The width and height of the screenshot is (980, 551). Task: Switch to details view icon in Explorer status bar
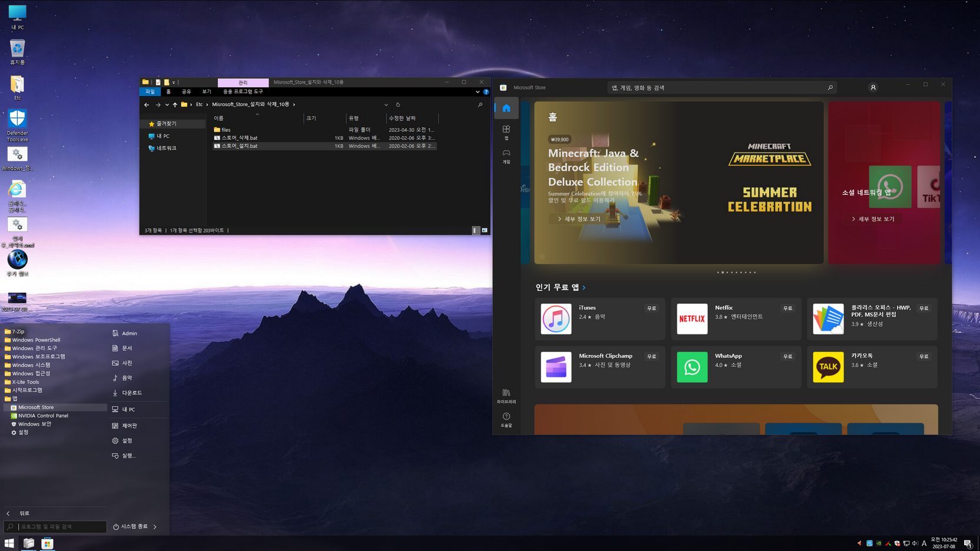tap(475, 230)
